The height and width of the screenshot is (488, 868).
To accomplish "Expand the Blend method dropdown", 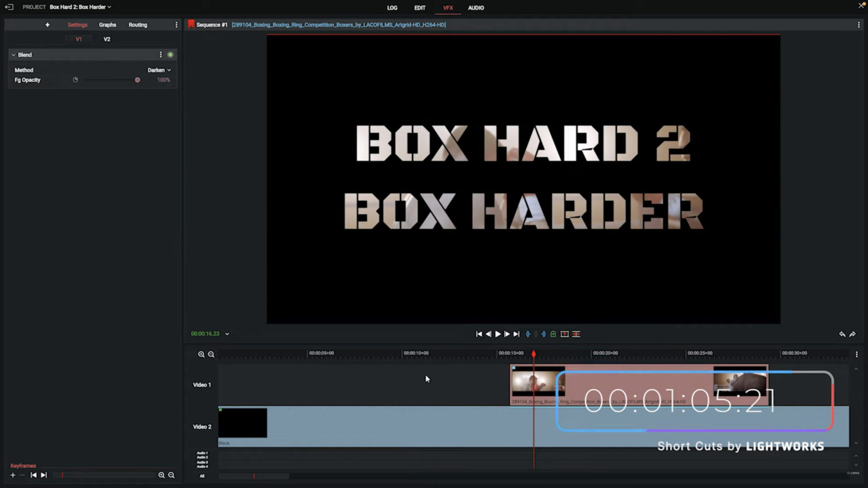I will pyautogui.click(x=159, y=70).
